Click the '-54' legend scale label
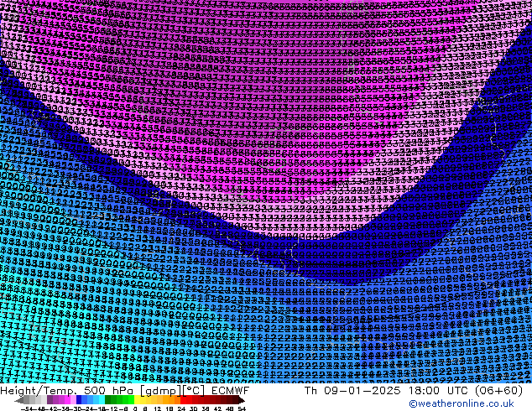532x411 pixels. click(x=27, y=408)
